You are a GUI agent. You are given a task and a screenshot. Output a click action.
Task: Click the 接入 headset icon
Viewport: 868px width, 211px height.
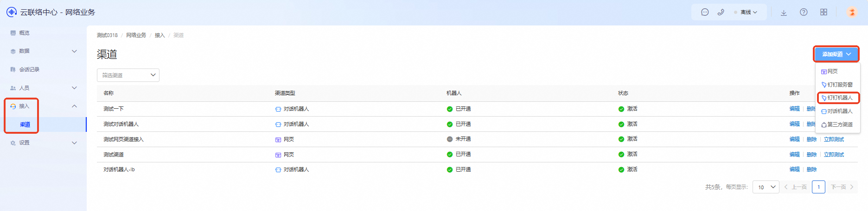pos(13,106)
